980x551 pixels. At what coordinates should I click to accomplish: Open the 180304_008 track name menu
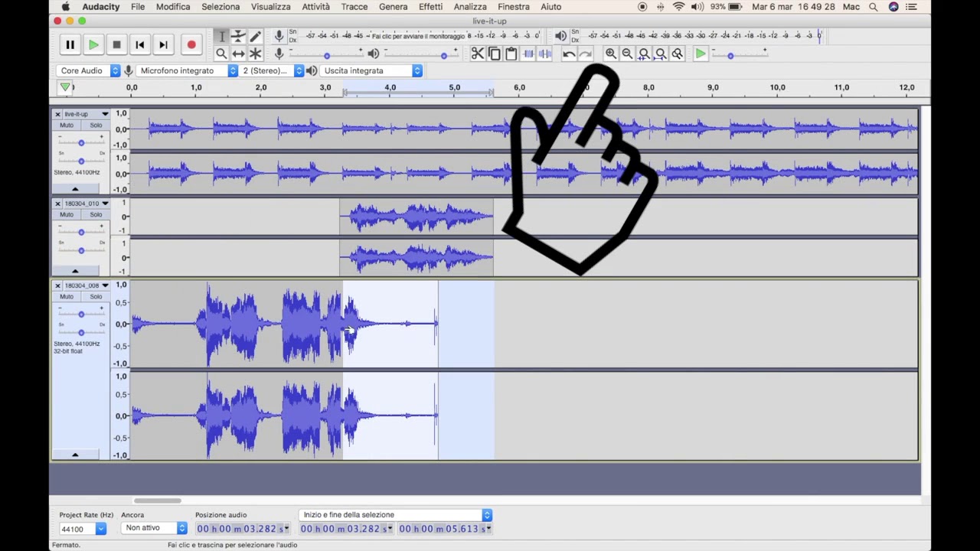(x=87, y=285)
